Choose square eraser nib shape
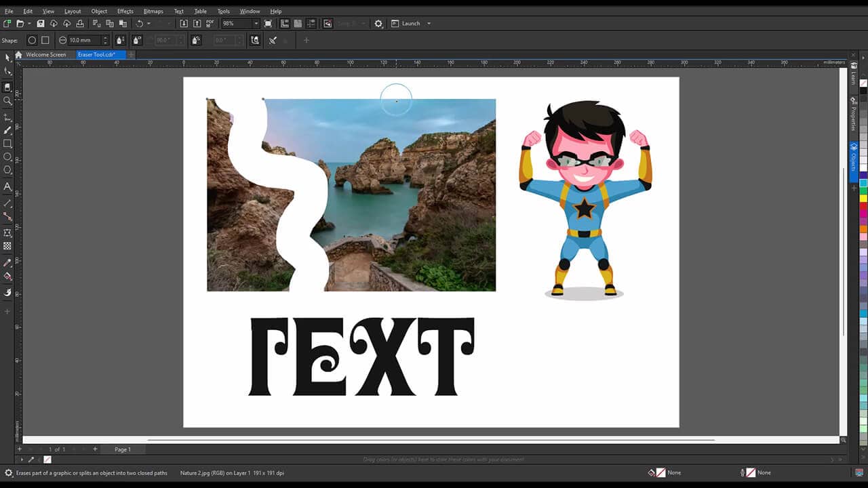868x488 pixels. 45,40
